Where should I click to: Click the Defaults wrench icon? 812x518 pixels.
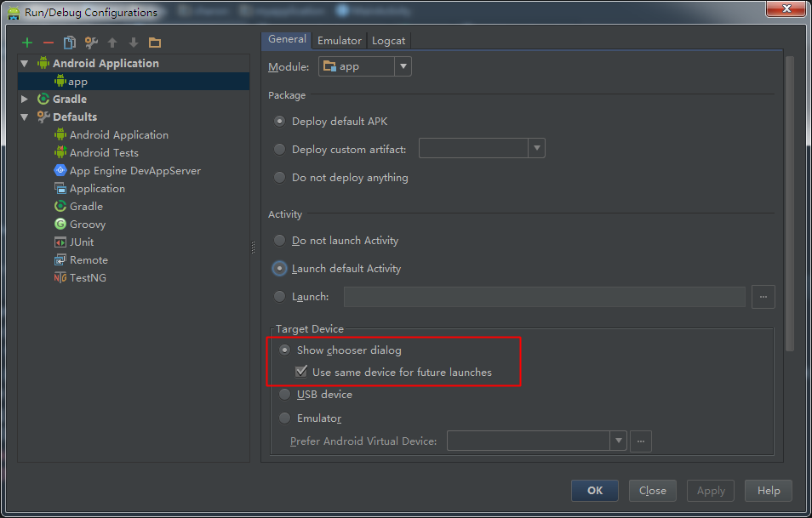43,117
